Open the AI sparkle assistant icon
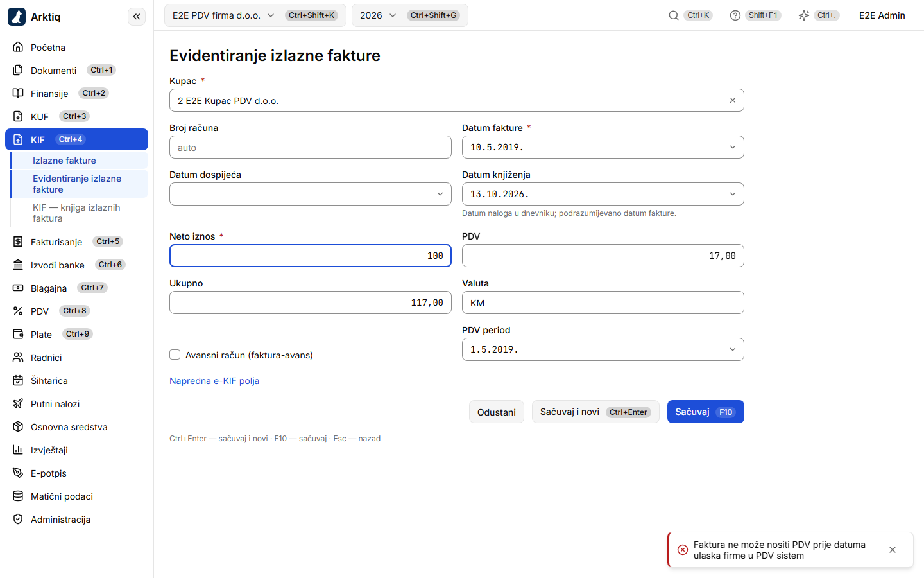 (x=804, y=15)
